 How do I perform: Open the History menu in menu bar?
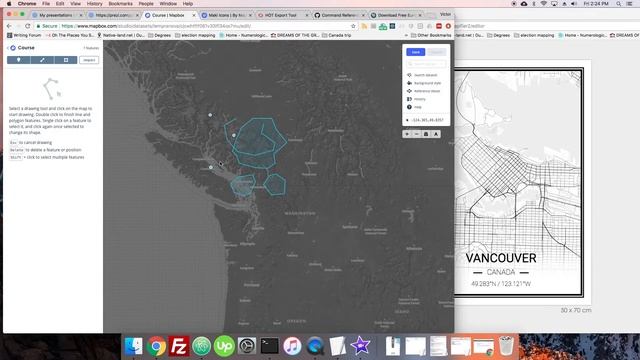click(x=94, y=4)
